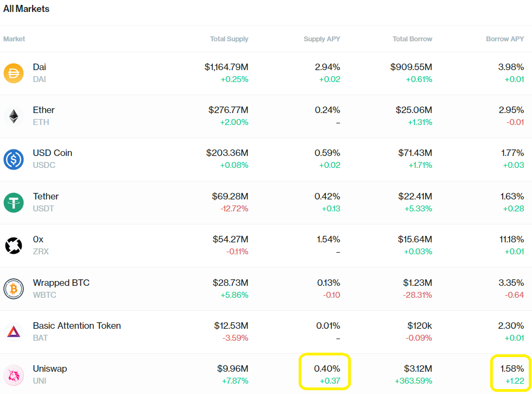The width and height of the screenshot is (532, 394).
Task: Click Tether's $22.41M total borrow value
Action: [415, 196]
